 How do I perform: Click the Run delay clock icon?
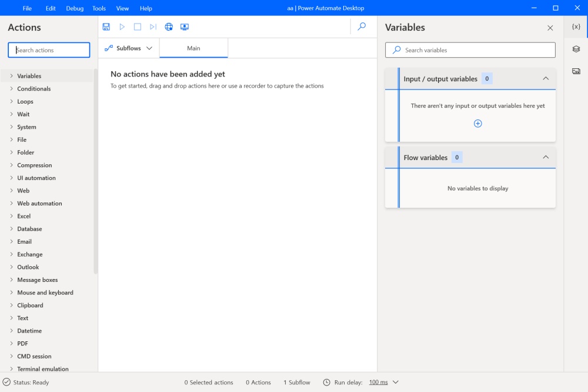[x=326, y=382]
